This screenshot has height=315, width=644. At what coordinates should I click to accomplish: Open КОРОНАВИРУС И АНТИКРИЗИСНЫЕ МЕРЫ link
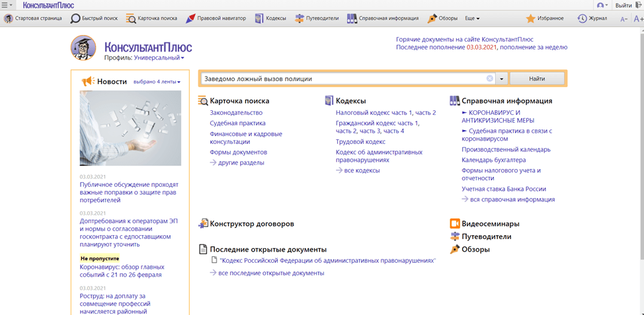pos(498,116)
